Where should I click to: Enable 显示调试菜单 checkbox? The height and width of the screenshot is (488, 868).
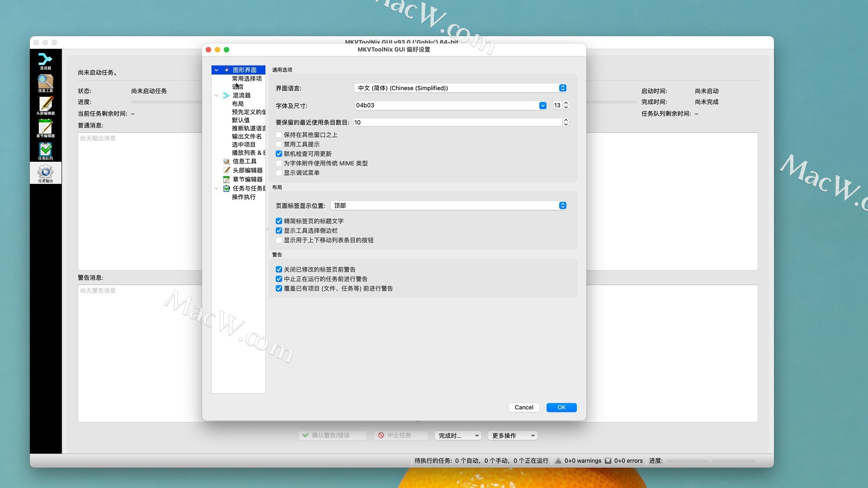pos(279,173)
